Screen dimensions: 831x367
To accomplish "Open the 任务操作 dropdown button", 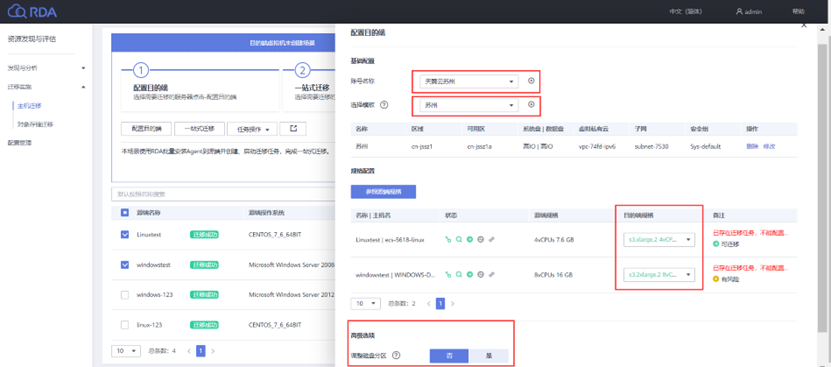I will (x=252, y=129).
